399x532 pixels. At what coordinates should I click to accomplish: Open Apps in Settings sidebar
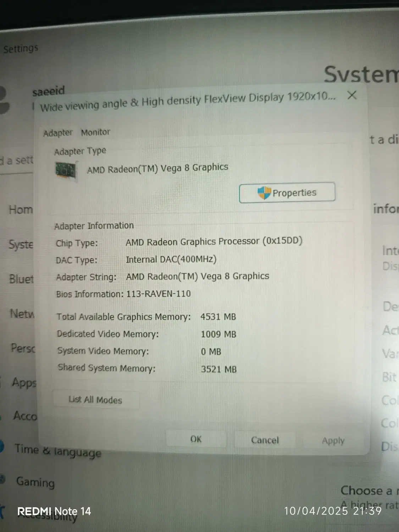tap(24, 383)
